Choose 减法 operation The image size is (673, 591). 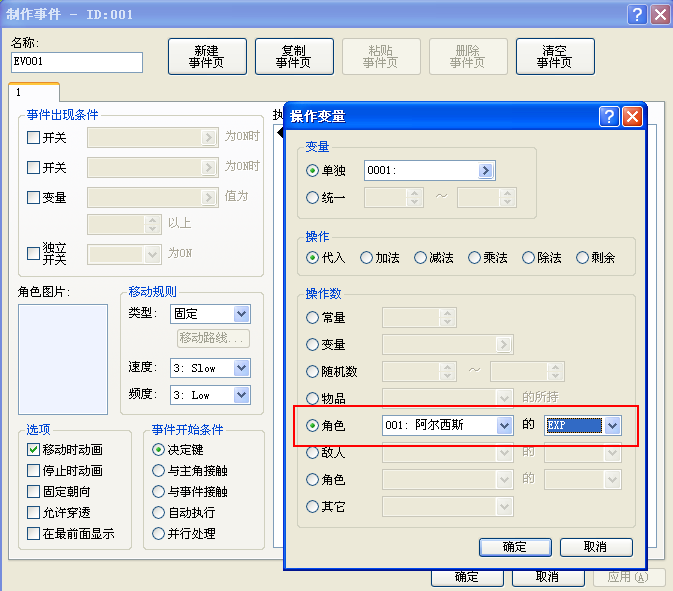click(420, 258)
